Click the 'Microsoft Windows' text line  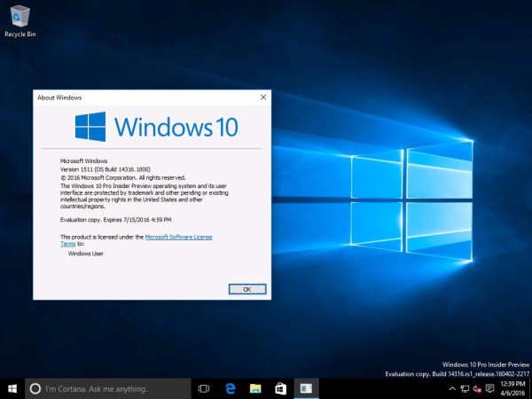83,160
